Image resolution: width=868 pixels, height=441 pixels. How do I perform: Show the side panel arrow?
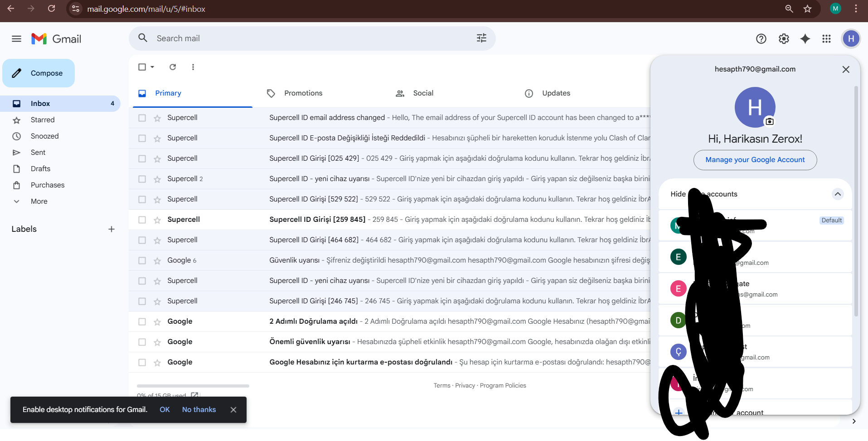pos(854,422)
